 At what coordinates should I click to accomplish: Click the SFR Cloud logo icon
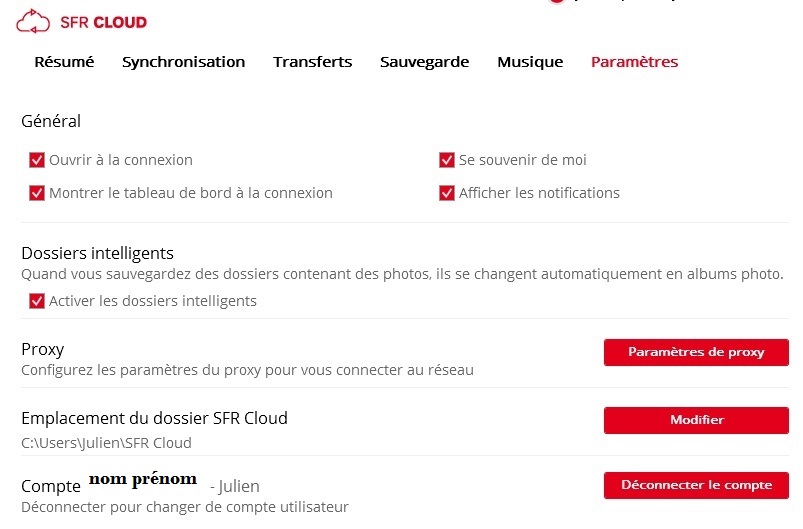33,21
